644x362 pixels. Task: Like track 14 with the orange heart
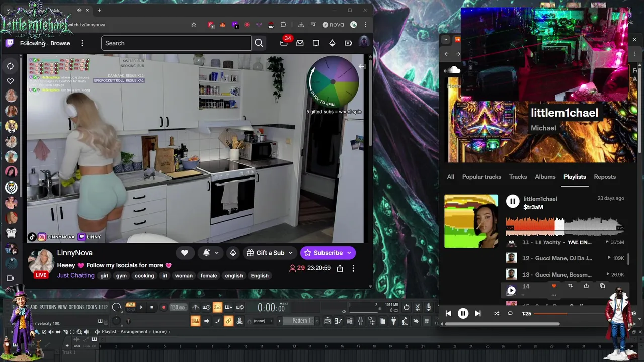click(554, 286)
